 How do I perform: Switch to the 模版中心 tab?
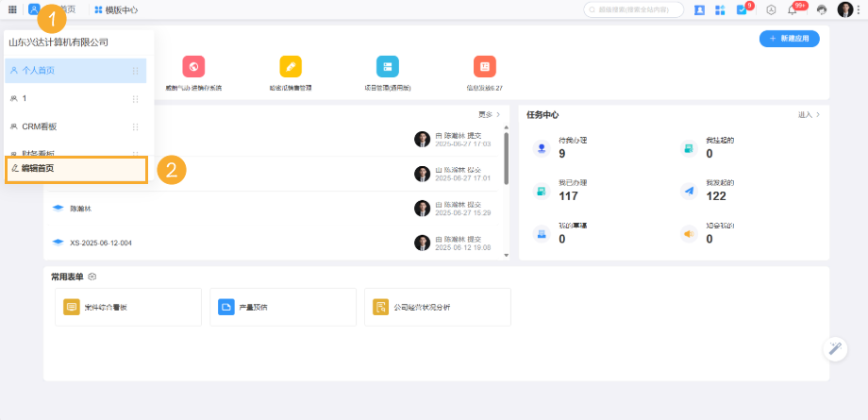coord(116,9)
